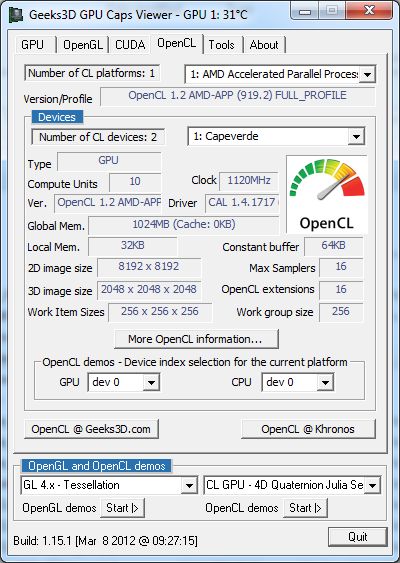Click the Compute Units value 10

[135, 182]
